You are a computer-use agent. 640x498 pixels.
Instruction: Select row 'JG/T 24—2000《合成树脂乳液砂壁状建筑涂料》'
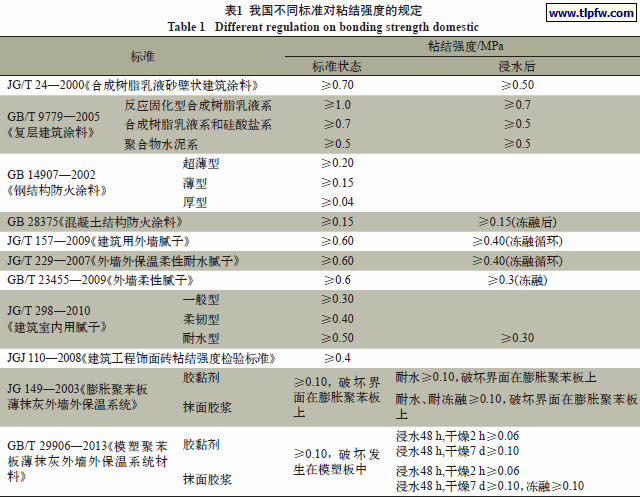(320, 85)
